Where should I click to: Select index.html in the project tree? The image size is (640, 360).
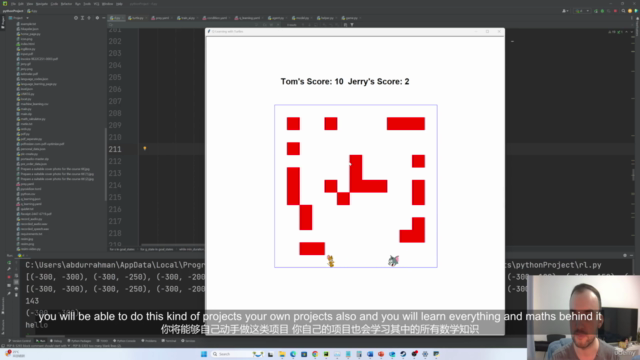coord(25,44)
